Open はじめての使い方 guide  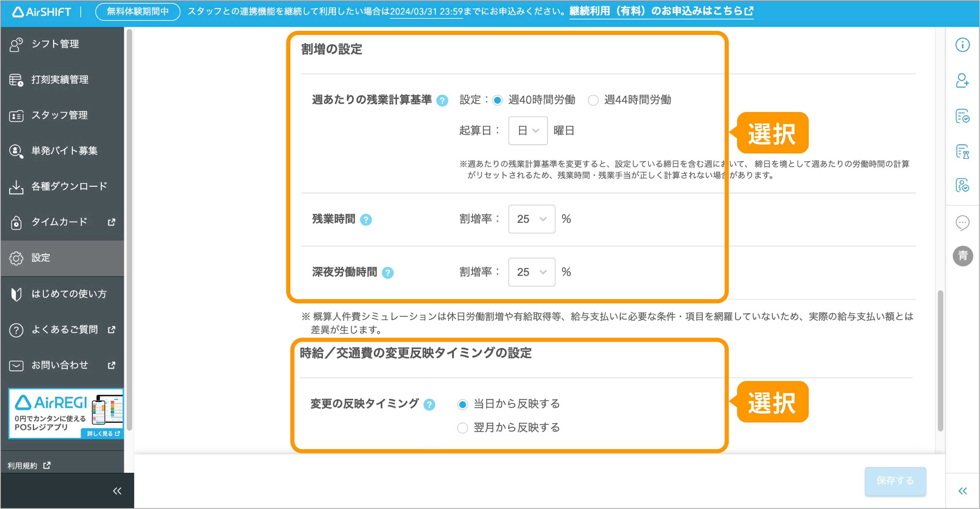(x=63, y=294)
